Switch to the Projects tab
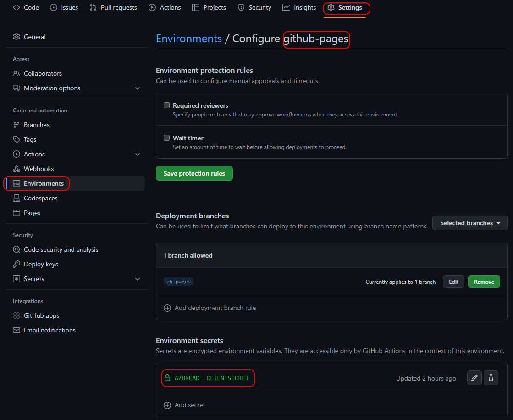This screenshot has width=513, height=420. click(x=209, y=7)
